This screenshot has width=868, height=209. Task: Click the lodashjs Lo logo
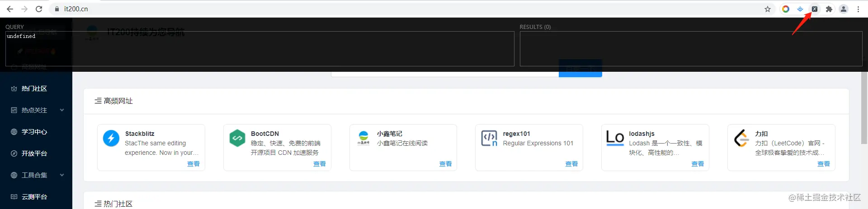[615, 138]
